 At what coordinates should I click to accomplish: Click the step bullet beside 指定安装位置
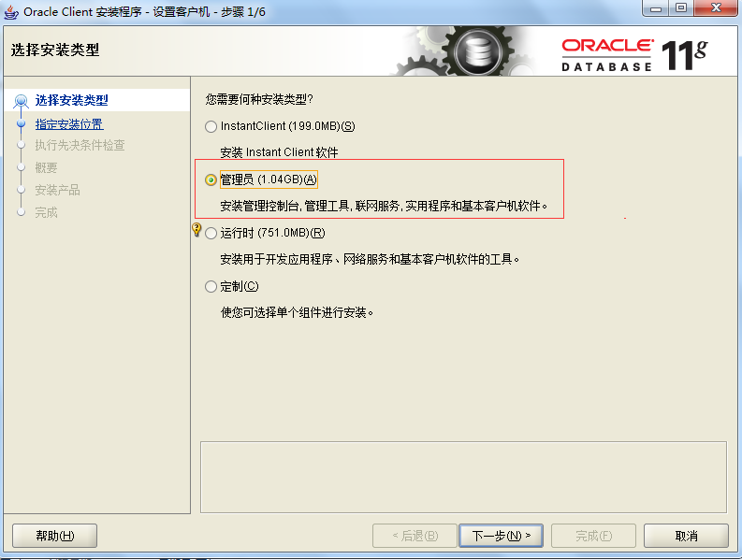[x=21, y=123]
